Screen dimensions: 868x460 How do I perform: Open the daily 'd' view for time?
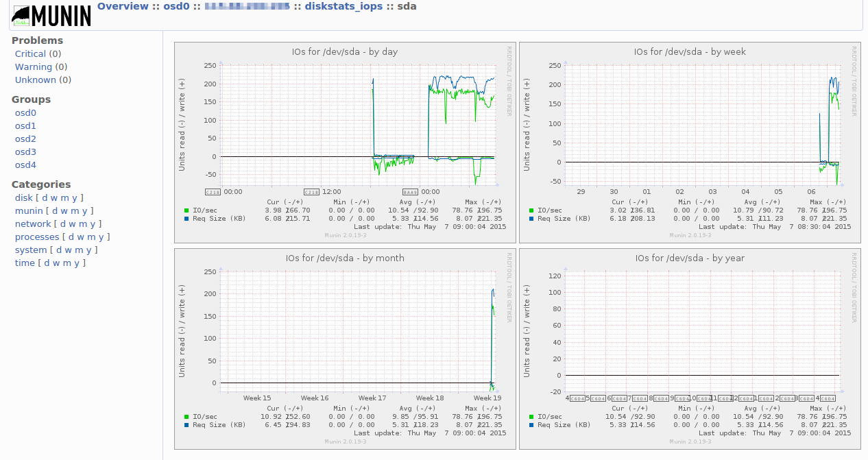(47, 263)
